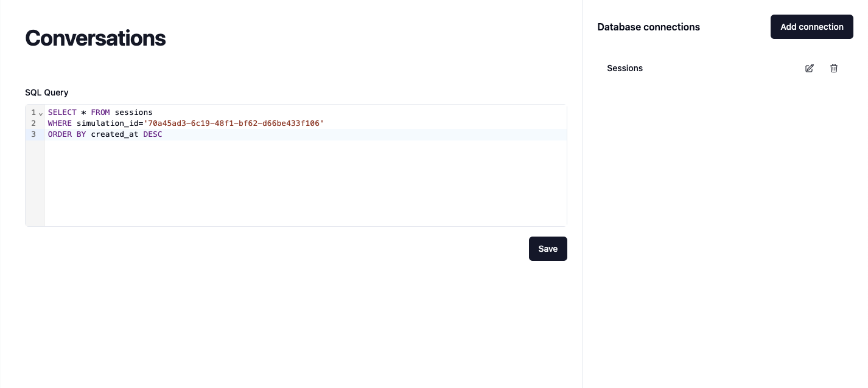The height and width of the screenshot is (388, 868).
Task: Select the Sessions connection entry
Action: pyautogui.click(x=625, y=68)
